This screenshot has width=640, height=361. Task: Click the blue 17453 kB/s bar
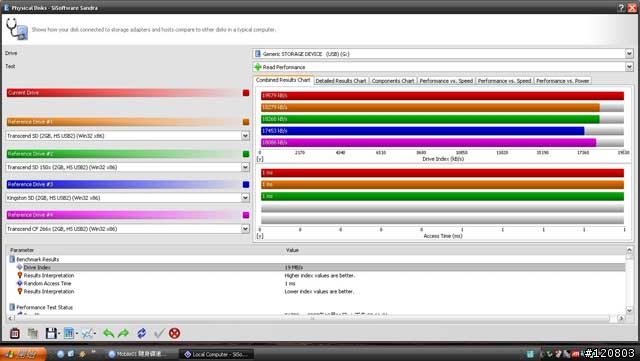tap(422, 131)
